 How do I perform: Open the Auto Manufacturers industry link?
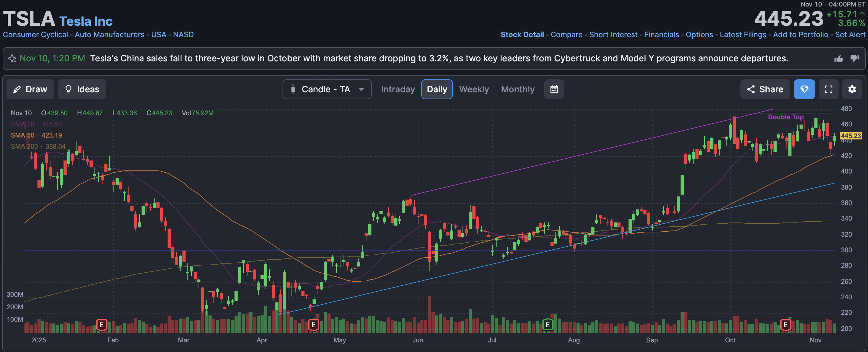(x=109, y=34)
